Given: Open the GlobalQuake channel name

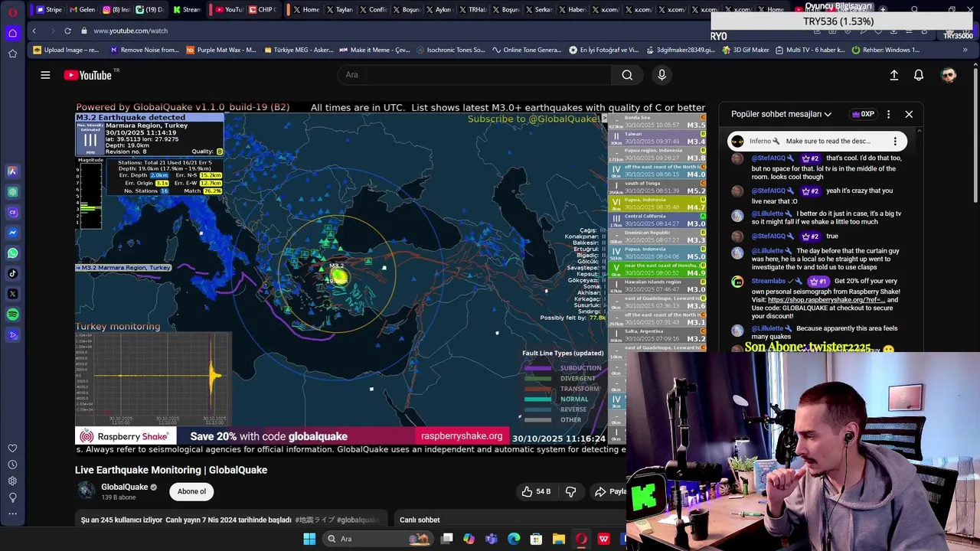Looking at the screenshot, I should coord(125,487).
